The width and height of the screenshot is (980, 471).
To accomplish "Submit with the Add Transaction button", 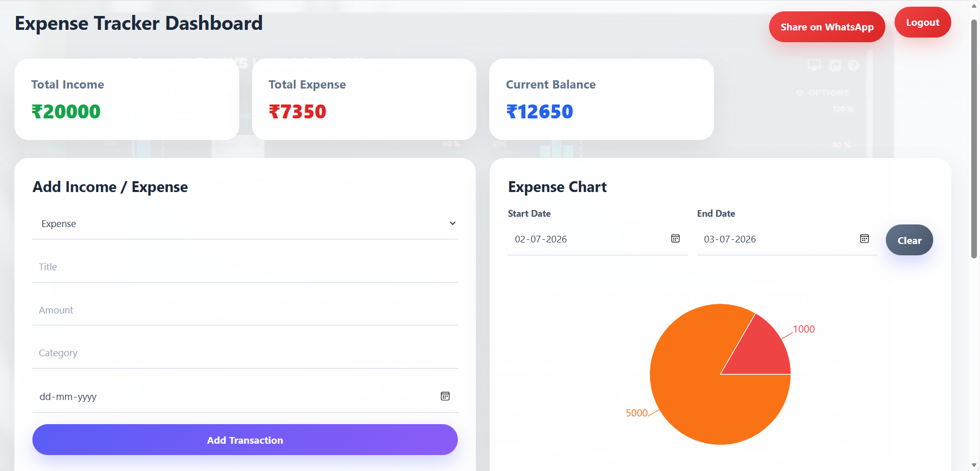I will tap(245, 440).
